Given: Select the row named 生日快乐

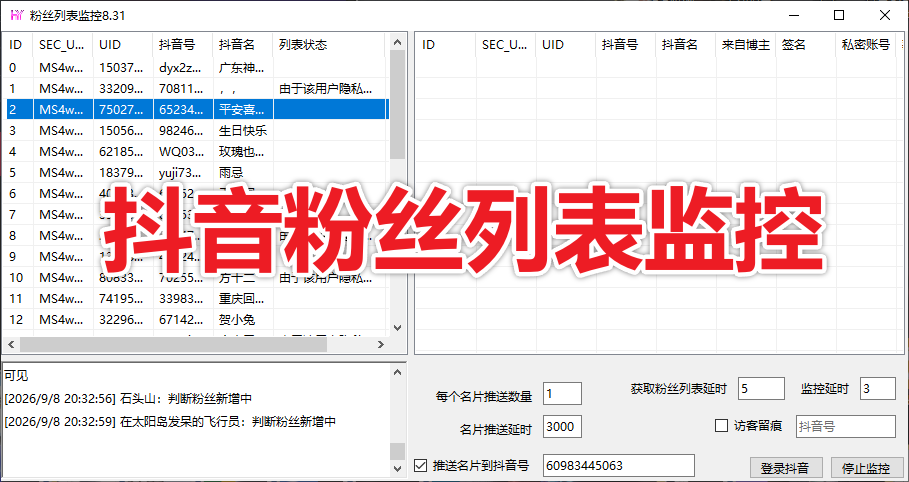Looking at the screenshot, I should click(x=197, y=131).
